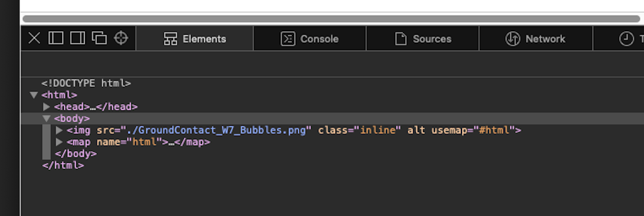Dock inspector to the right side
Viewport: 644px width, 216px height.
coord(77,38)
